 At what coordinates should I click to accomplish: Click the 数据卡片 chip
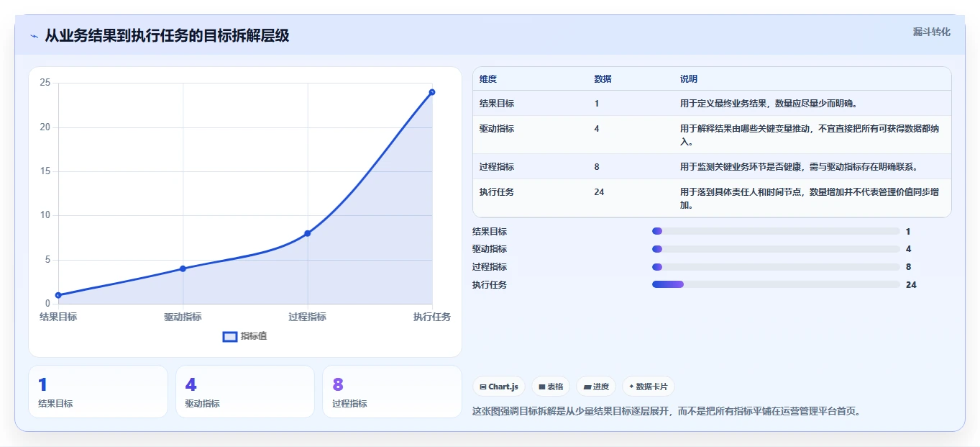[x=649, y=387]
